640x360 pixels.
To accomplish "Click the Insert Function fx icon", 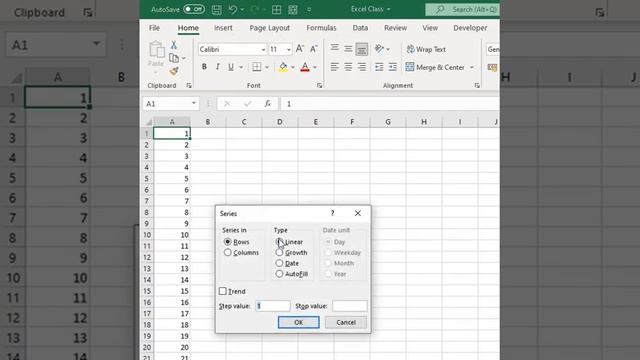I will coord(268,104).
